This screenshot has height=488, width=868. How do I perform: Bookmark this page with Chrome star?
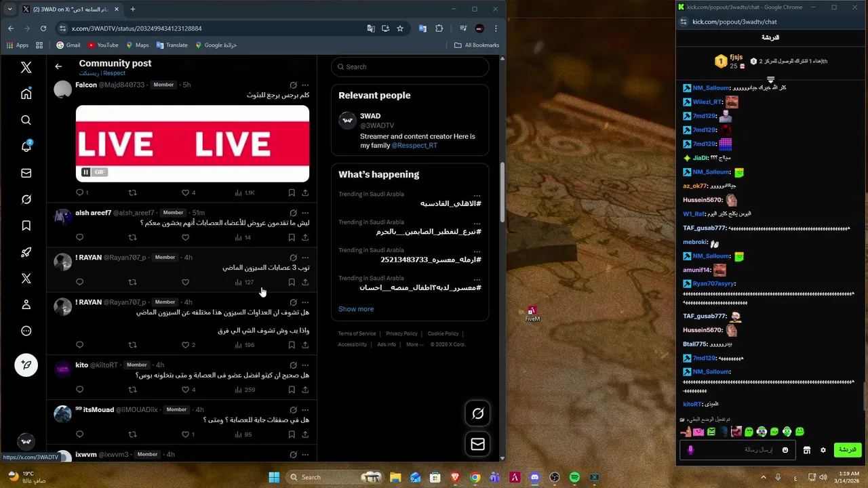pyautogui.click(x=400, y=28)
